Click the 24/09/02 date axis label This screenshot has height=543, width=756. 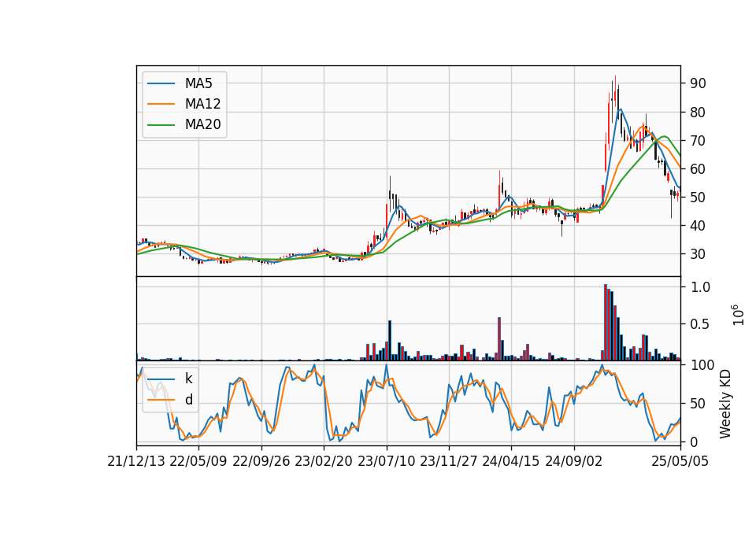(574, 461)
